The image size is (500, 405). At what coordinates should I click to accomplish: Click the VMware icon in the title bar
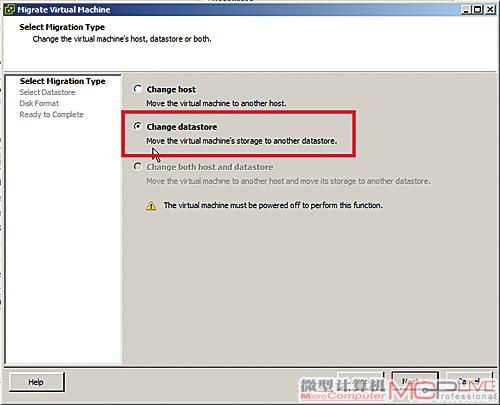coord(9,10)
